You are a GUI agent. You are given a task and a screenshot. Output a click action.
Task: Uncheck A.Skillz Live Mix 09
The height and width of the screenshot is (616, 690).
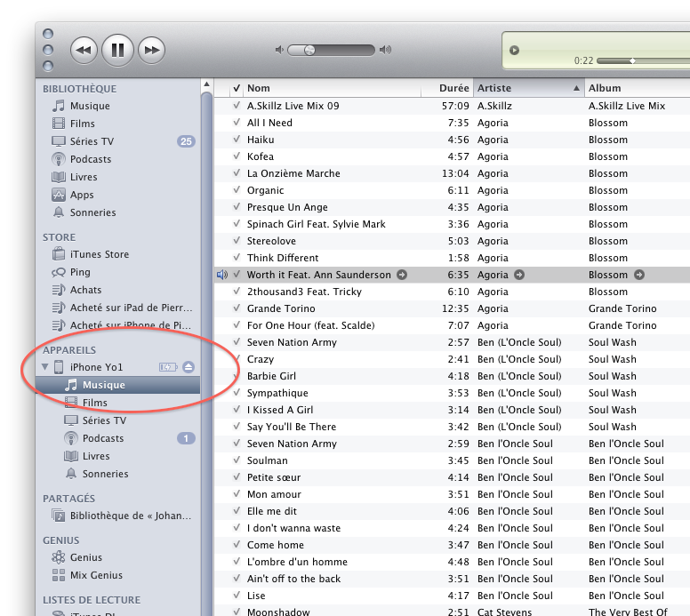(x=237, y=106)
